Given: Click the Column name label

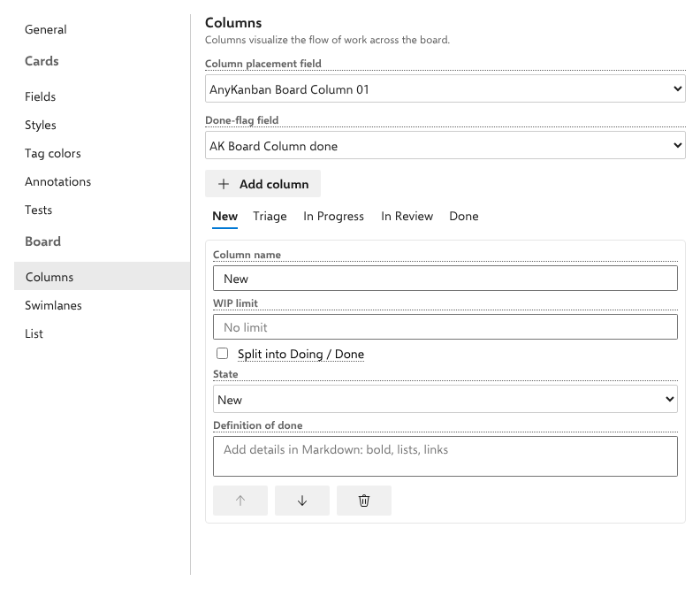Looking at the screenshot, I should 247,255.
